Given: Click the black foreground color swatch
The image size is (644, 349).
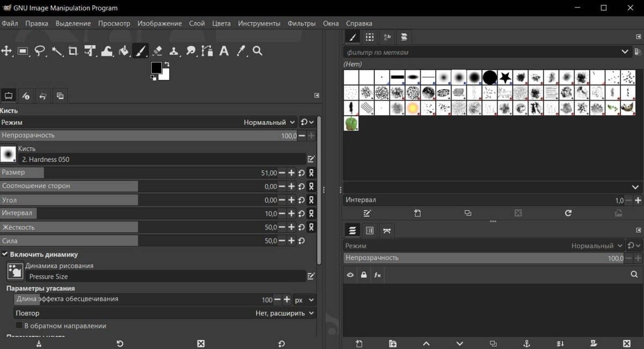Looking at the screenshot, I should [157, 67].
